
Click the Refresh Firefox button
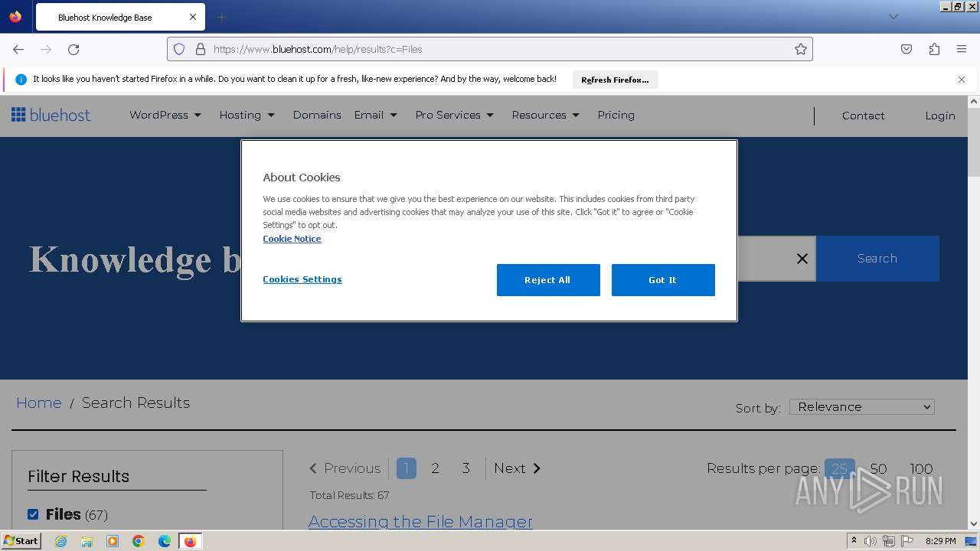(x=615, y=80)
